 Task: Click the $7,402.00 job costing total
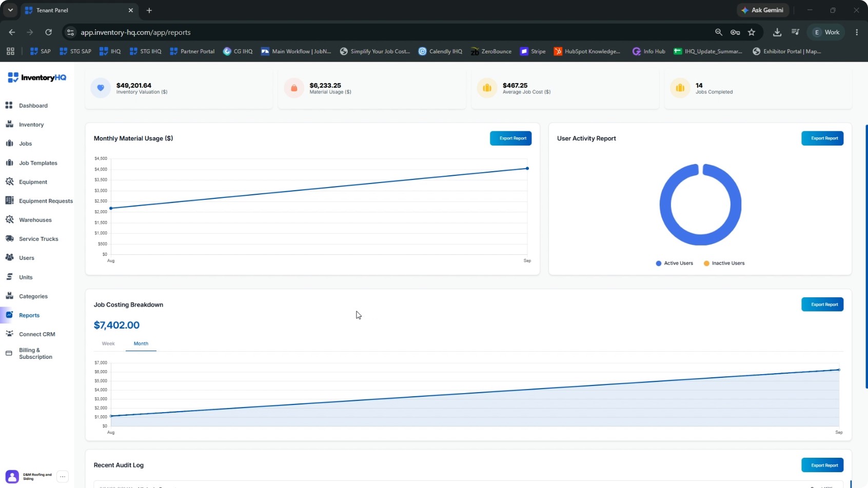tap(116, 325)
